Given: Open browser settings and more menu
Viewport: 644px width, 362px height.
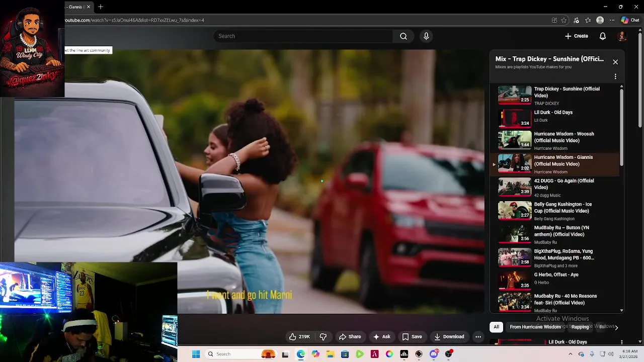Looking at the screenshot, I should point(612,20).
